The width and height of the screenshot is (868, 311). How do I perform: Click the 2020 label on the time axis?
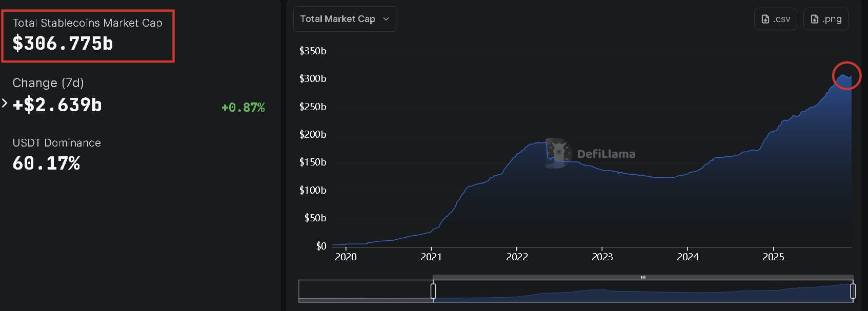[346, 257]
